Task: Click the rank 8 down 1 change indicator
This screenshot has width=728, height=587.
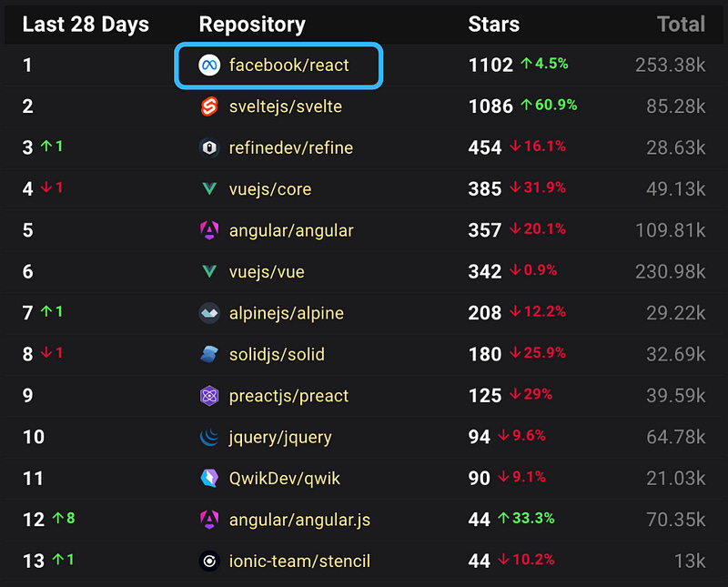Action: 52,353
